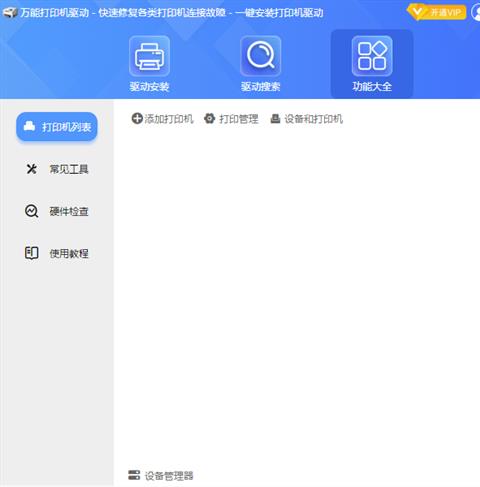Click the gear icon for 打印管理
This screenshot has height=487, width=480.
[x=209, y=118]
